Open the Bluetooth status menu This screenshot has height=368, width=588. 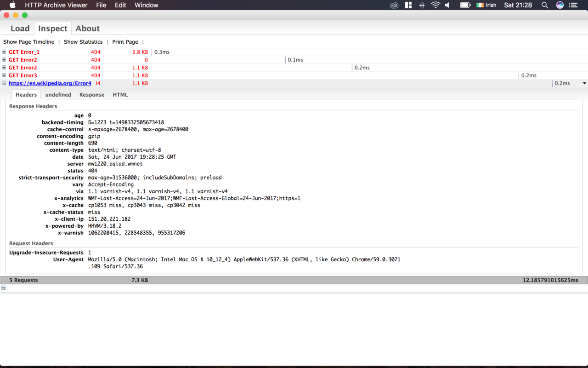click(x=422, y=5)
